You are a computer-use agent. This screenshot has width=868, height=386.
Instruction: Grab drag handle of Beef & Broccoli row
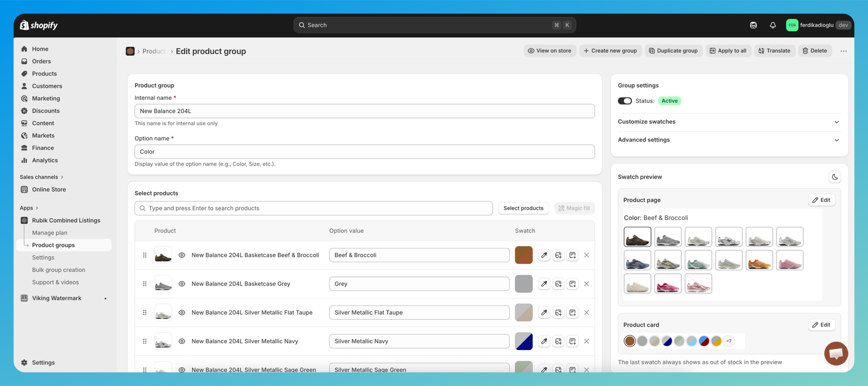pyautogui.click(x=145, y=255)
